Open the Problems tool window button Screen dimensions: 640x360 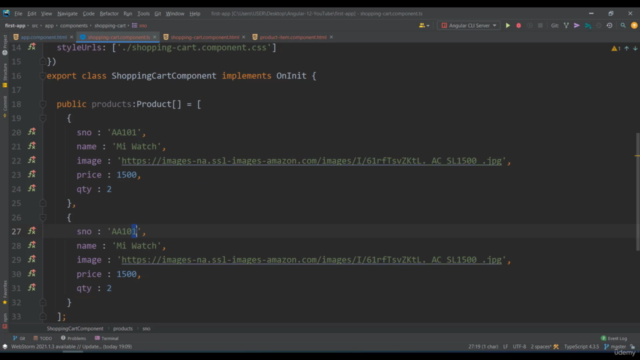[x=73, y=338]
